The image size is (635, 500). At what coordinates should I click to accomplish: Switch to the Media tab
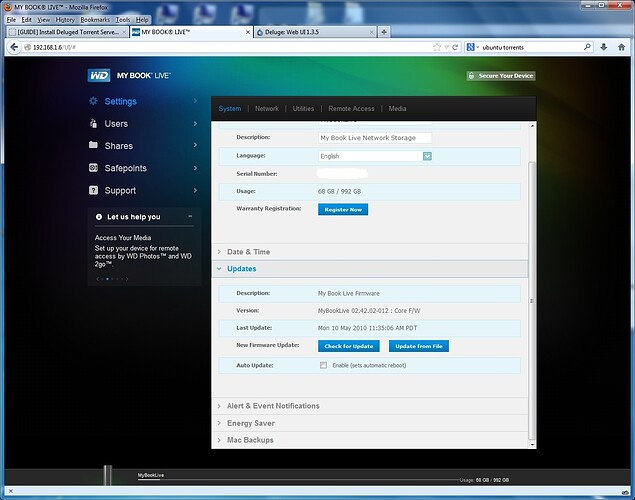[397, 109]
